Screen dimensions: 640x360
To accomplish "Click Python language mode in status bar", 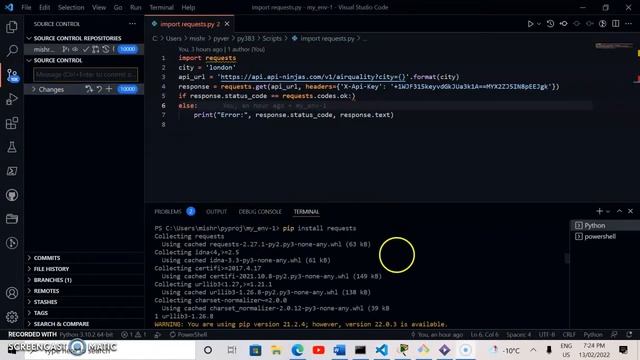I will coord(593,334).
